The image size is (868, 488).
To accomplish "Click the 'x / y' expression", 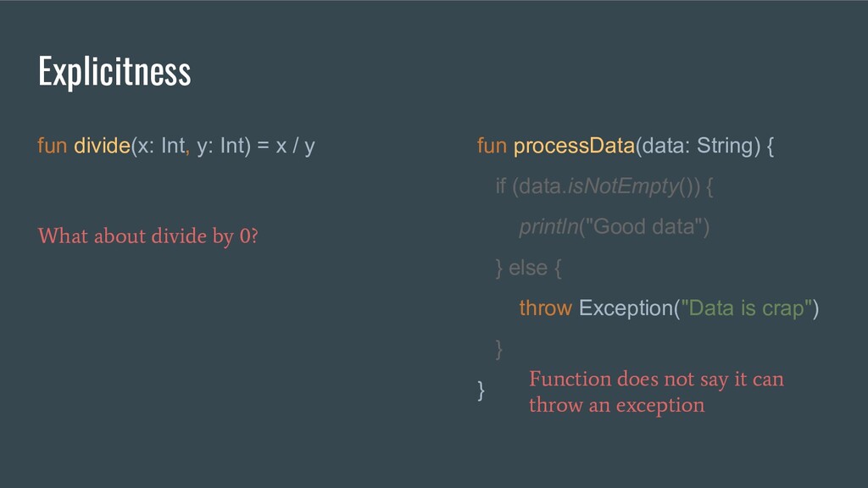I will (295, 146).
